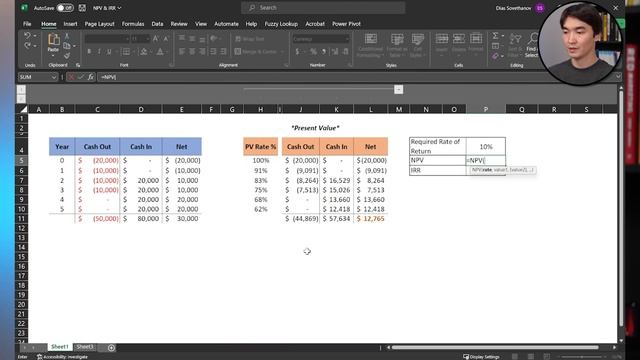Screen dimensions: 640x360
Task: Confirm the formula with checkmark icon
Action: click(81, 77)
